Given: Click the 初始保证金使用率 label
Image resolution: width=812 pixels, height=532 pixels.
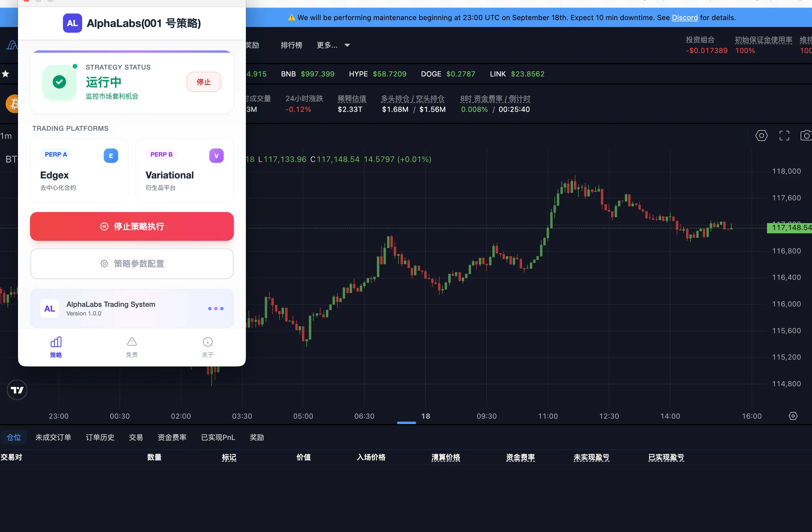Looking at the screenshot, I should 763,40.
